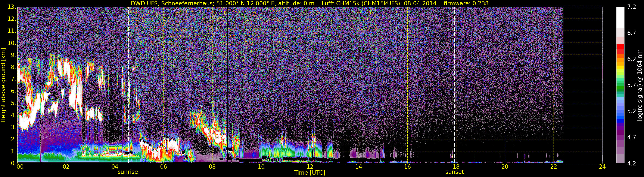Image resolution: width=644 pixels, height=177 pixels.
Task: Click the colorbar tick value 6.2
Action: (632, 59)
